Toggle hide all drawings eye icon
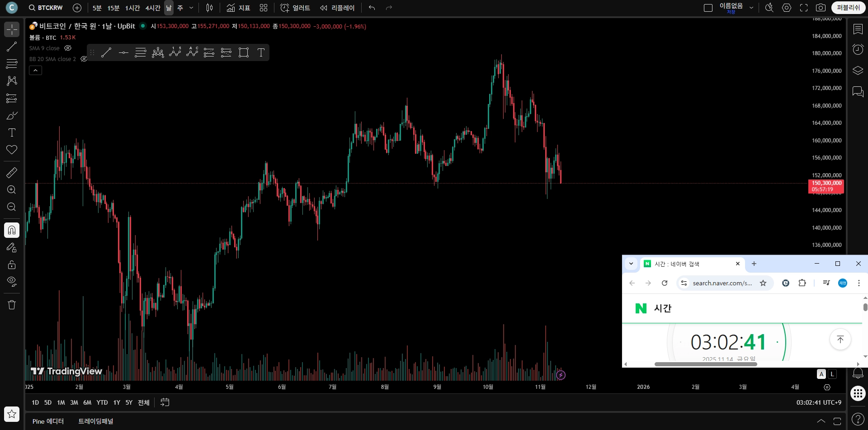Viewport: 868px width, 430px height. [x=12, y=282]
